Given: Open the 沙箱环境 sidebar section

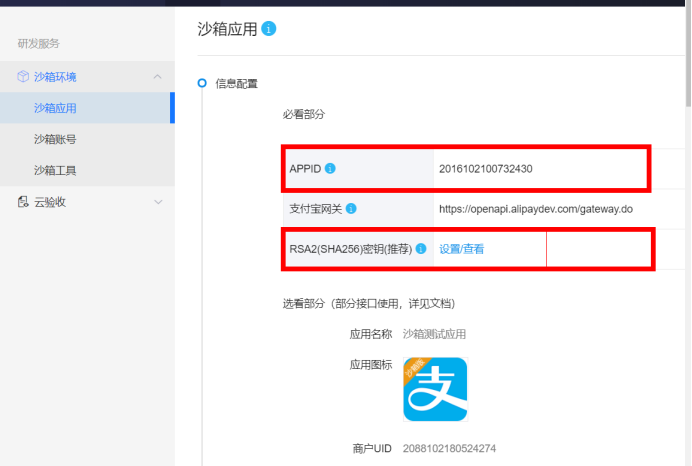Looking at the screenshot, I should (87, 76).
